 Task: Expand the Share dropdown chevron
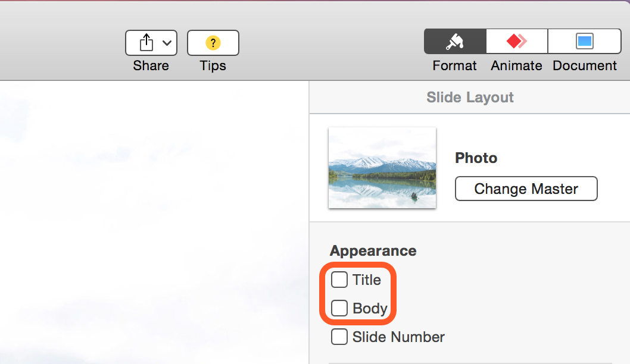[x=167, y=43]
